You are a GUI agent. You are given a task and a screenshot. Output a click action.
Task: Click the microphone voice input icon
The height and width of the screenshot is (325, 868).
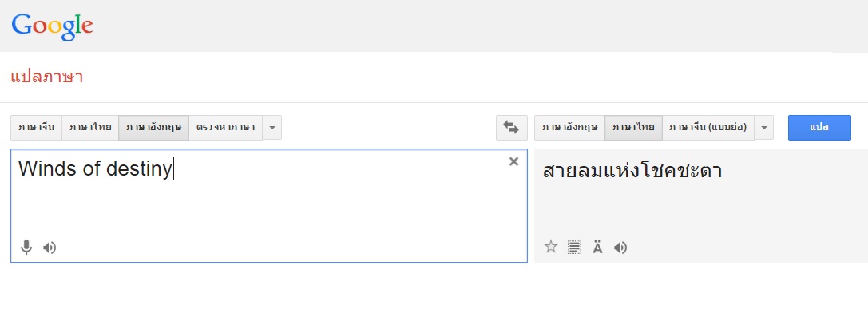coord(26,248)
